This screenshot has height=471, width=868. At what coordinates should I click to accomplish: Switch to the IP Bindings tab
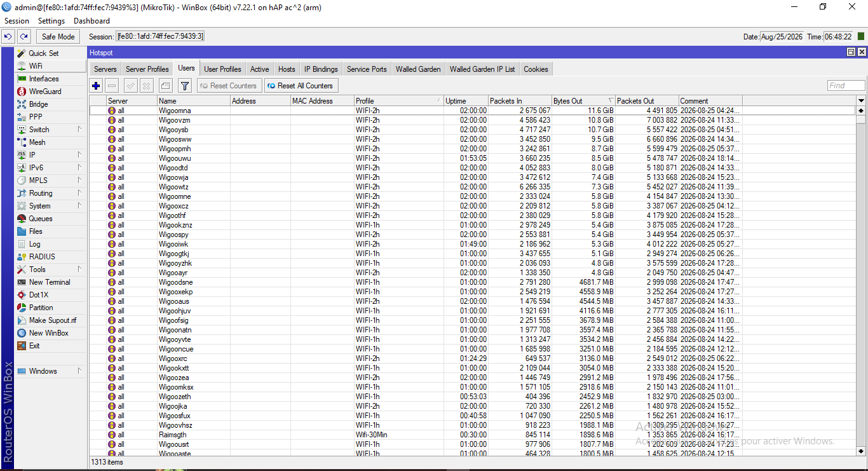[321, 69]
